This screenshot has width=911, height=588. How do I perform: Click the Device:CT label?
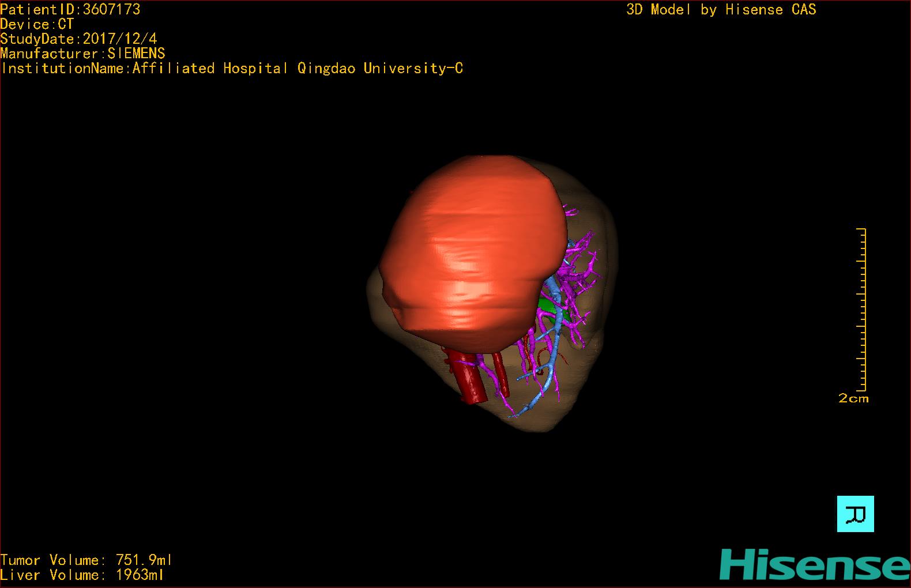[37, 24]
